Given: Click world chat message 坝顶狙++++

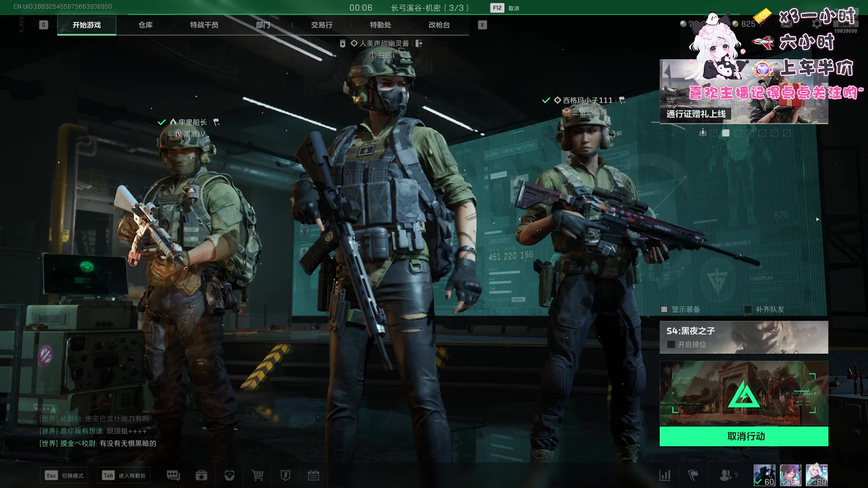Looking at the screenshot, I should (x=127, y=431).
